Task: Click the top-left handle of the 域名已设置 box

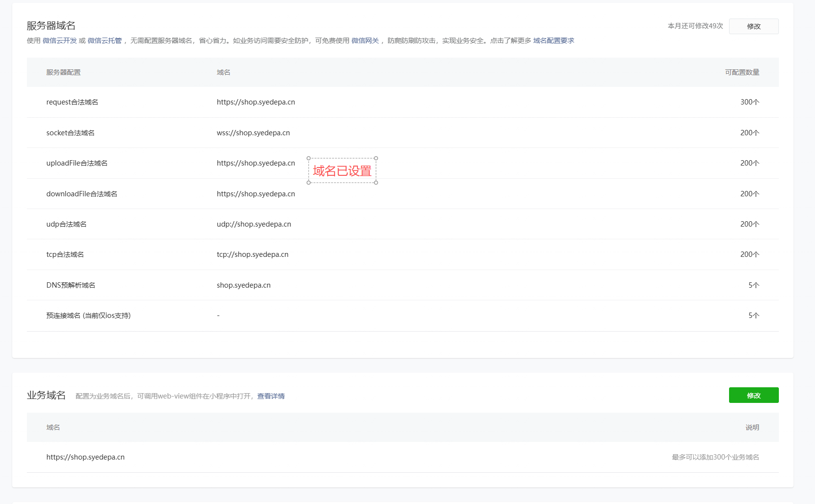Action: 309,158
